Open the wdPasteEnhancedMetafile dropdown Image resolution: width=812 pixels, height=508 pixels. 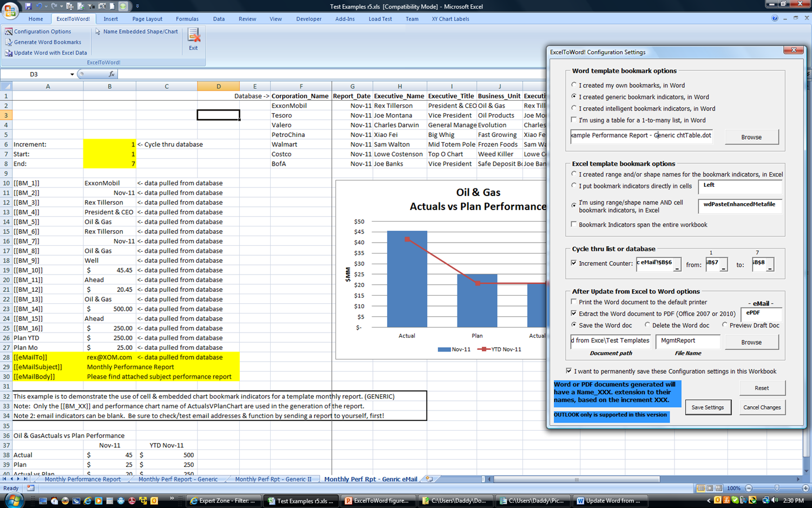[740, 206]
